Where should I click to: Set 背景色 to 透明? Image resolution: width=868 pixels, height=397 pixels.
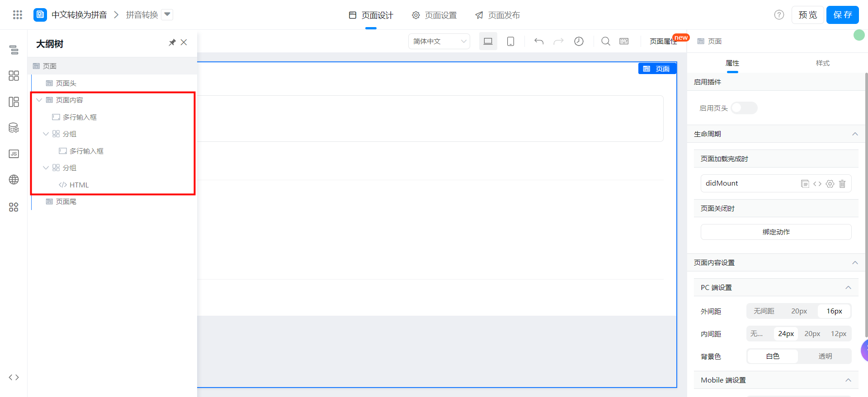tap(825, 356)
